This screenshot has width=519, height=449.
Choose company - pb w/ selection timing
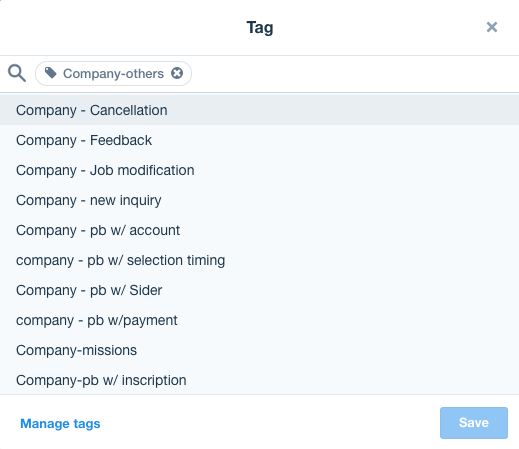pos(259,260)
